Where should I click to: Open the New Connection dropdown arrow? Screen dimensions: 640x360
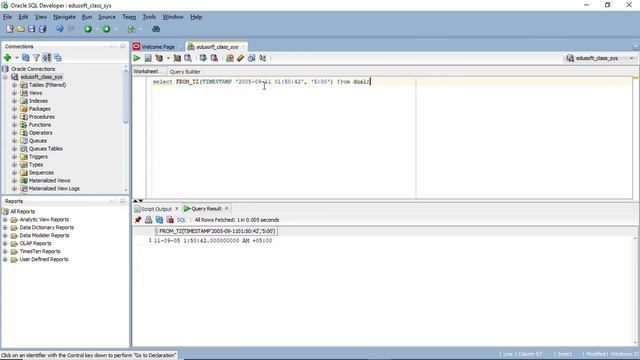(17, 58)
